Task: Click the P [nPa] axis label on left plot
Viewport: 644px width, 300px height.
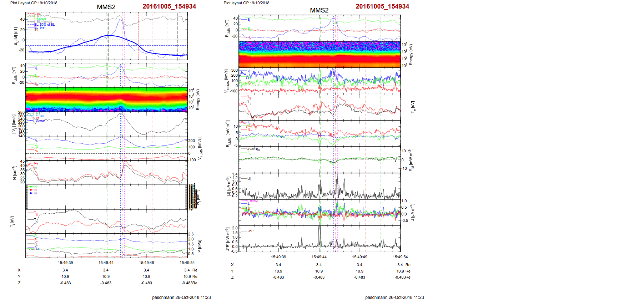Action: point(199,246)
